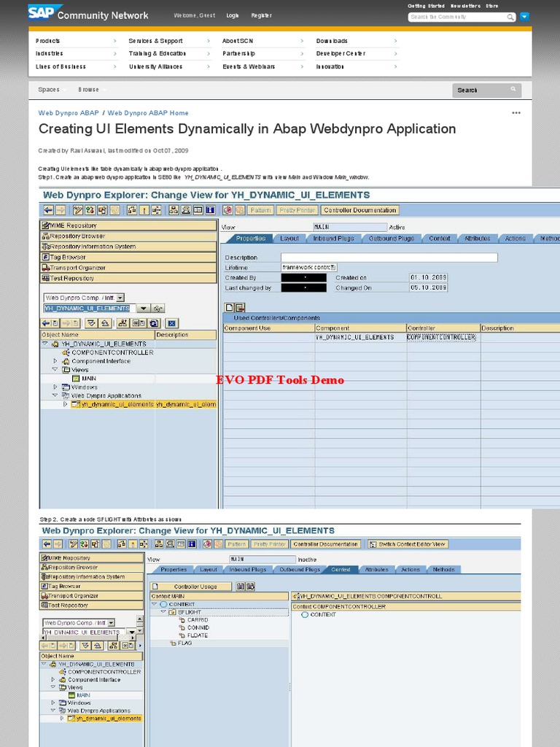
Task: Click the Getting Started link
Action: coord(426,6)
